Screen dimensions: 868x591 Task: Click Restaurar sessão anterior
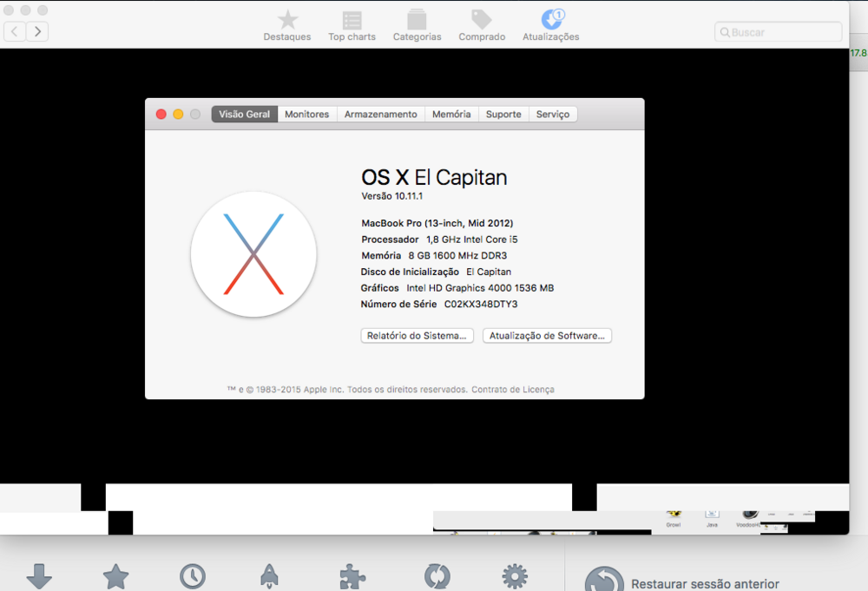coord(704,584)
